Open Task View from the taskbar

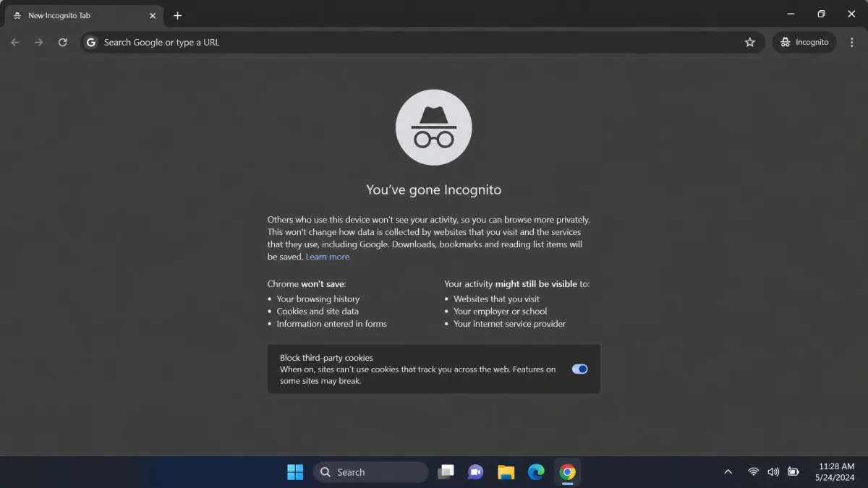(x=446, y=472)
